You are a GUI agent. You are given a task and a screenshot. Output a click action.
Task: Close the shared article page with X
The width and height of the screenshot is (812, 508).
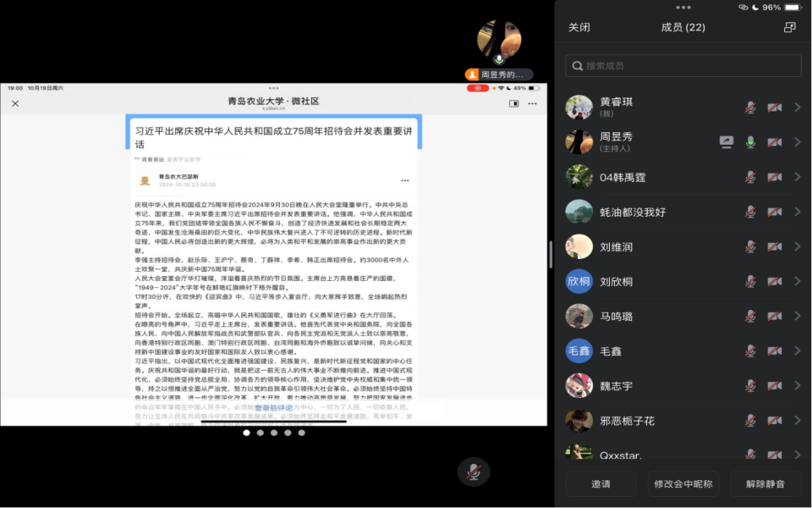[15, 103]
